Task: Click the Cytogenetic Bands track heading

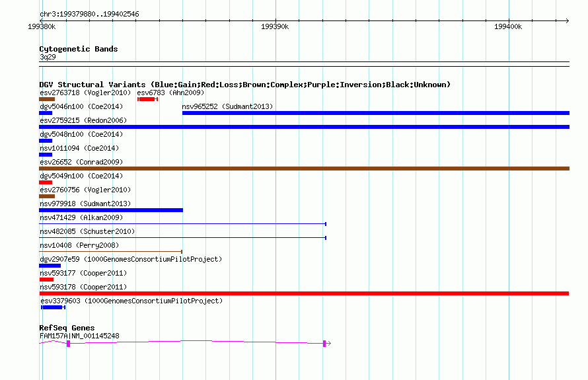Action: (x=79, y=49)
